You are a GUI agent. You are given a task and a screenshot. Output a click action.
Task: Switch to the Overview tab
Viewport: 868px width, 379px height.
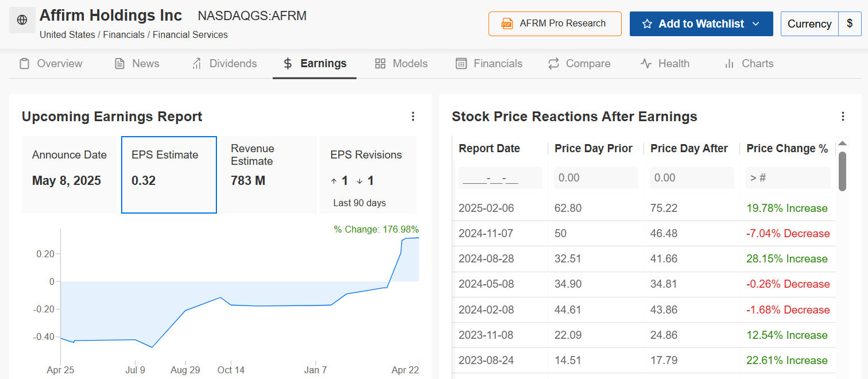[51, 64]
